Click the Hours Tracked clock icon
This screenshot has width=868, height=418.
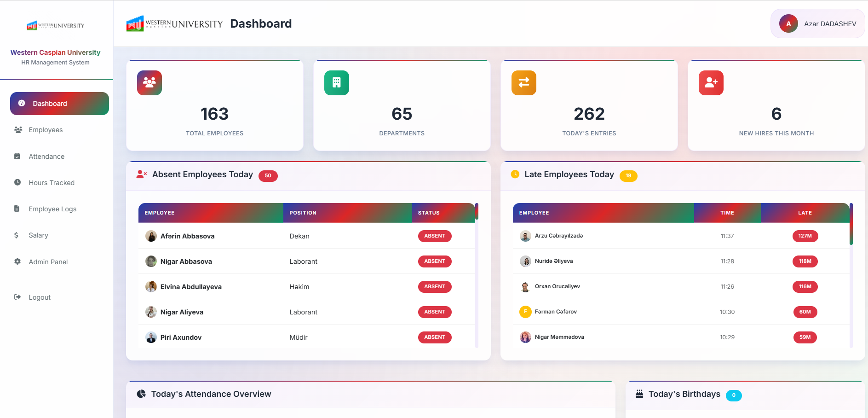point(17,183)
